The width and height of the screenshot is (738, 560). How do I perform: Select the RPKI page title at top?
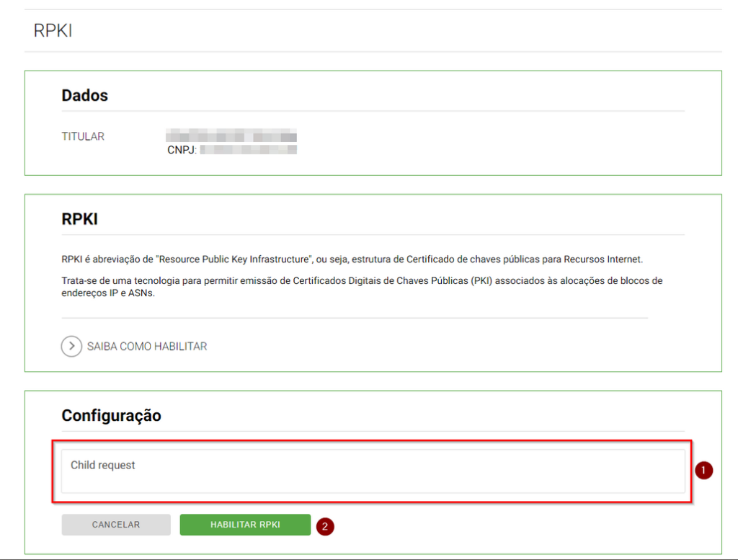53,31
